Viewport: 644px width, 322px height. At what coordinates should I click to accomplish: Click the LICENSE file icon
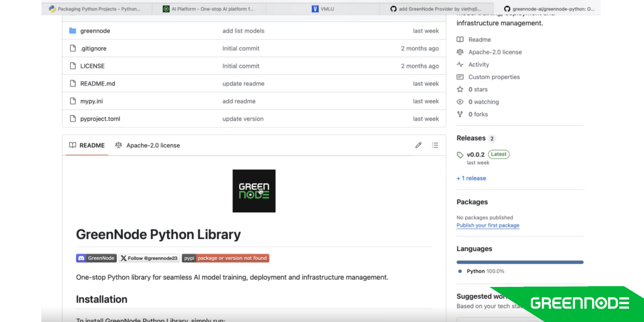click(x=73, y=66)
